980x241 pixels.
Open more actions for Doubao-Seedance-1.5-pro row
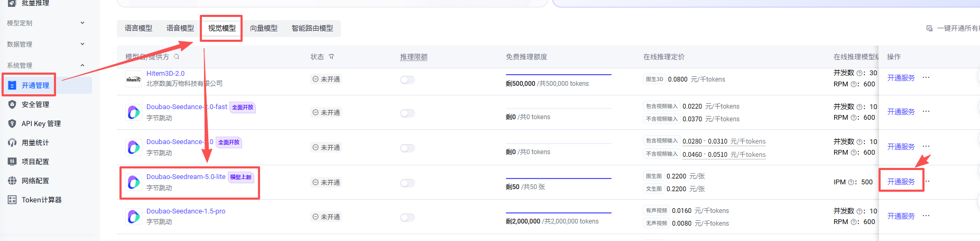coord(926,216)
